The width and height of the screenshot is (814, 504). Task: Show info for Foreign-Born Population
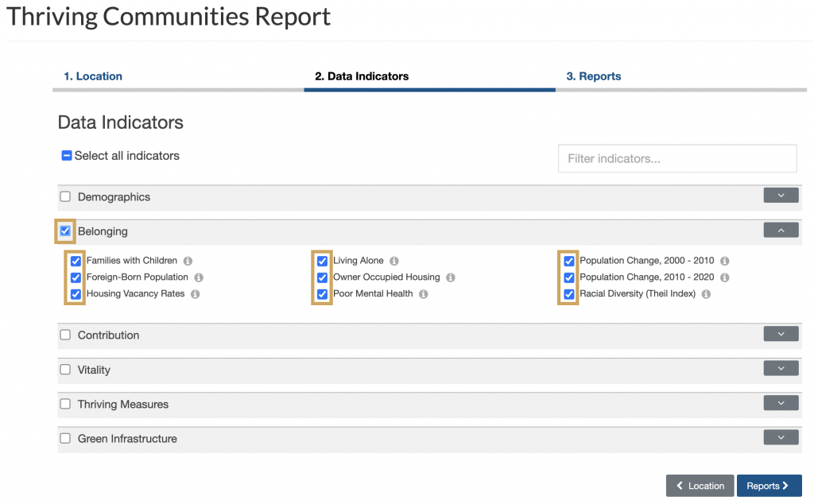pos(199,277)
